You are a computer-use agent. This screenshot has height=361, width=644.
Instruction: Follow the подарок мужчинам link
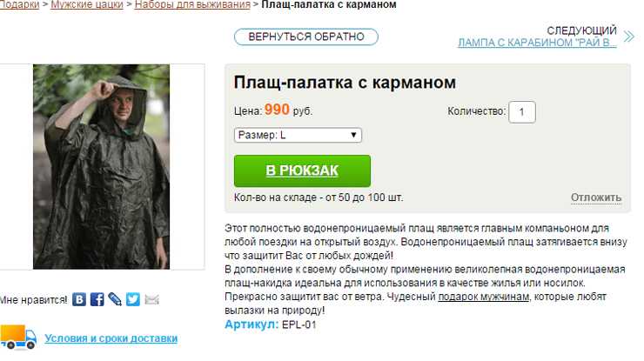[x=483, y=297]
